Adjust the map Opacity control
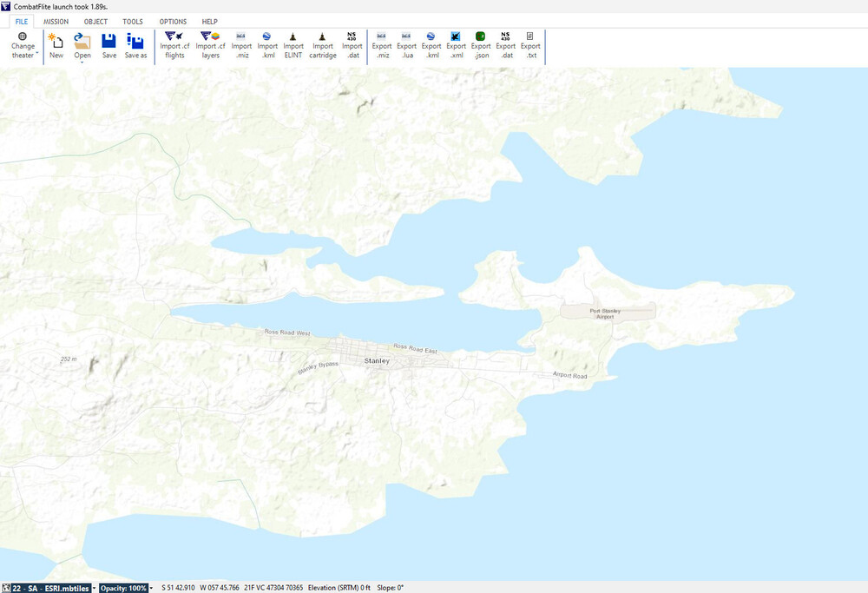The height and width of the screenshot is (593, 868). (128, 587)
